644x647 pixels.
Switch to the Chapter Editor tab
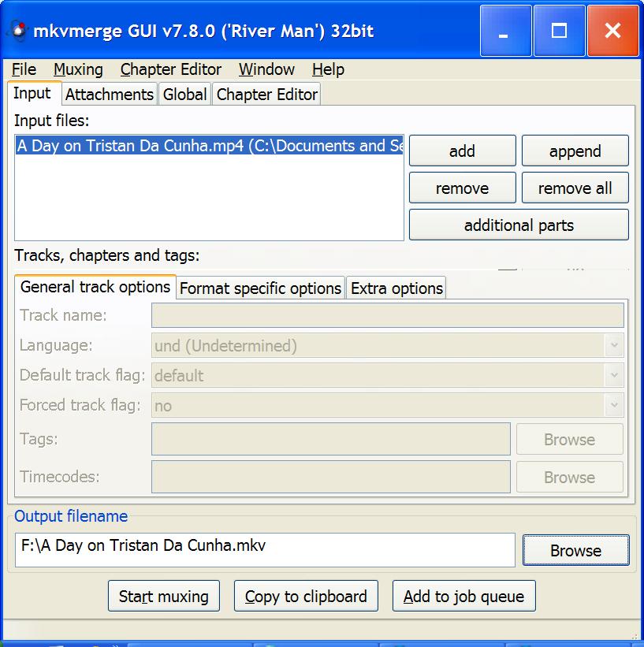point(266,95)
